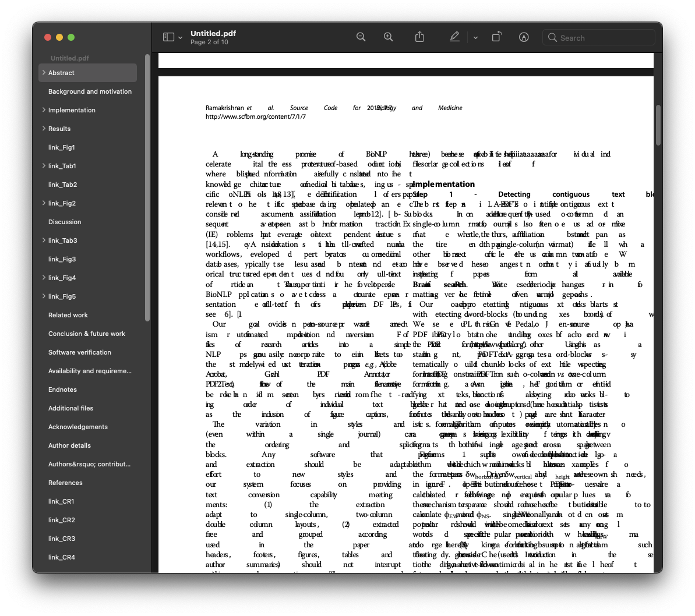This screenshot has width=695, height=616.
Task: Click the Rotate page icon
Action: point(496,37)
